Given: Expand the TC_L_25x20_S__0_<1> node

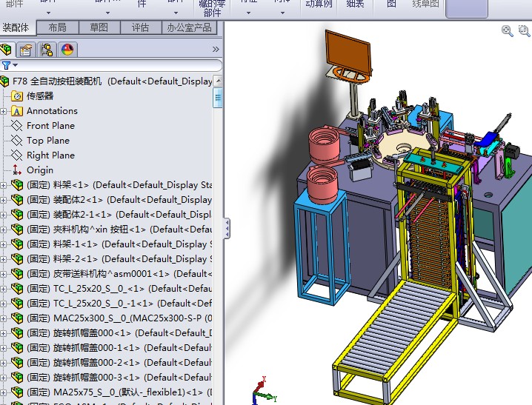Looking at the screenshot, I should pos(4,289).
